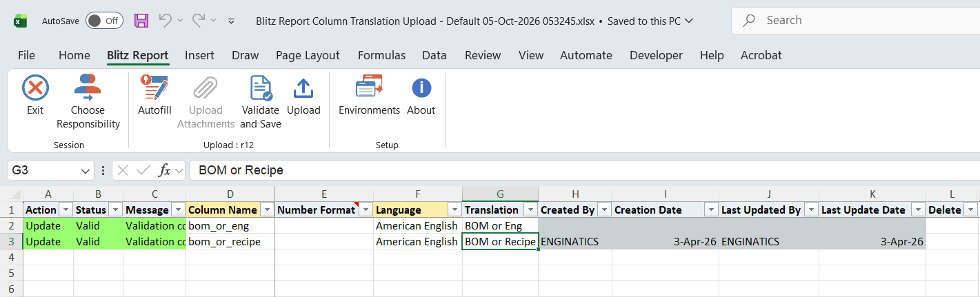Switch to the Draw tab
The width and height of the screenshot is (980, 297).
tap(246, 55)
